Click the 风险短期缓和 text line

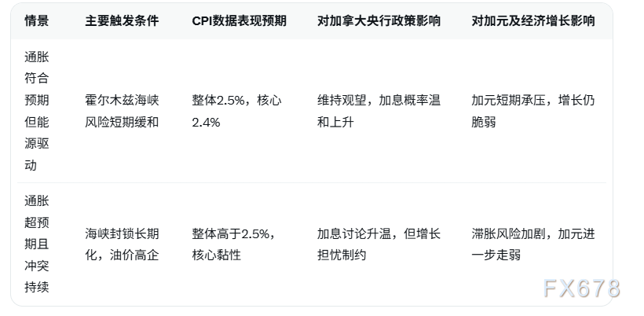[122, 122]
